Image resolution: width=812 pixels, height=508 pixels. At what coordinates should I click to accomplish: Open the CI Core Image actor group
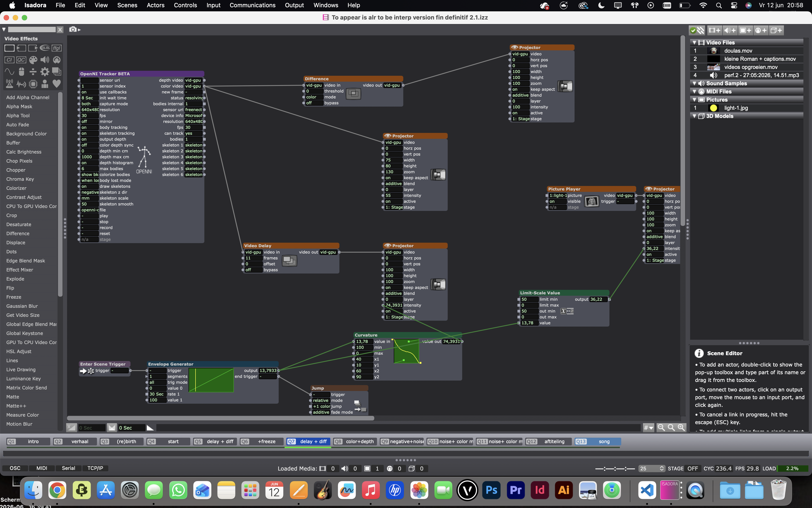pos(9,60)
